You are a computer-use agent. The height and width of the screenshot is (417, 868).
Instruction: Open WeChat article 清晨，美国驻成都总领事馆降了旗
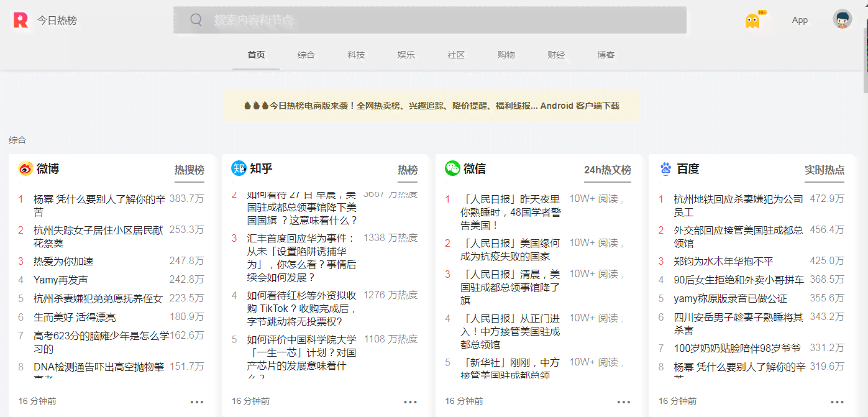510,286
